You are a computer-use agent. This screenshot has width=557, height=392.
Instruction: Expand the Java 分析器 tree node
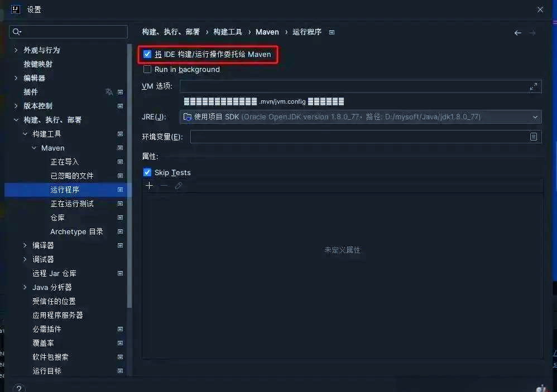pyautogui.click(x=25, y=287)
